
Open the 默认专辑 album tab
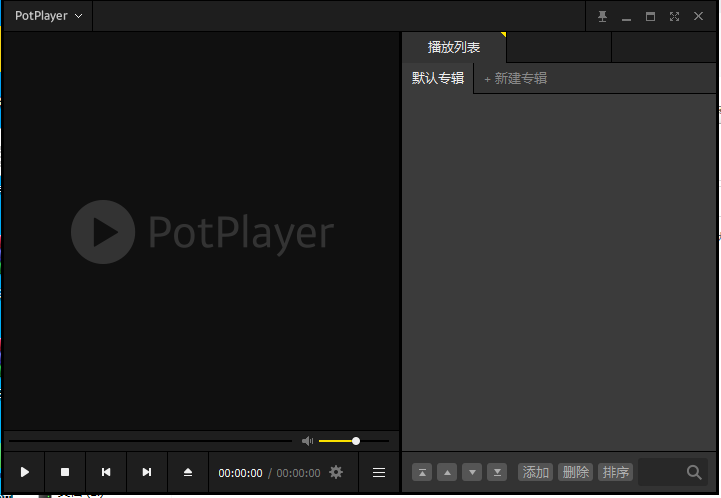438,78
